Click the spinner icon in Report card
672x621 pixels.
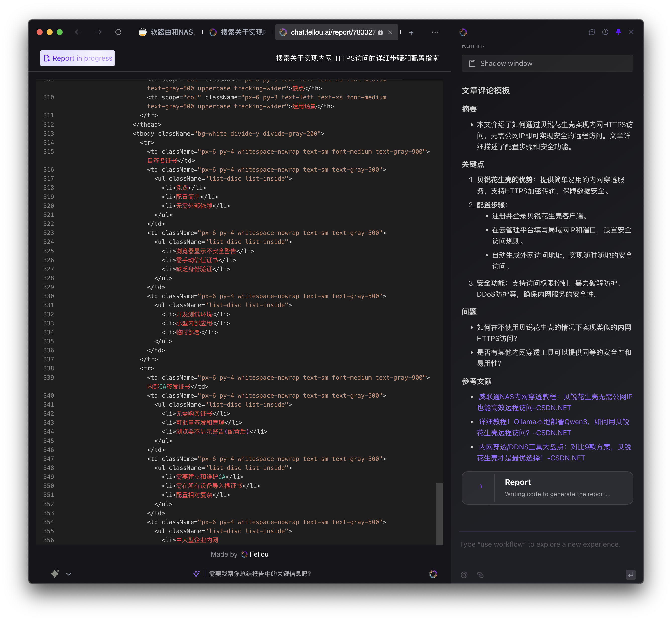tap(481, 486)
